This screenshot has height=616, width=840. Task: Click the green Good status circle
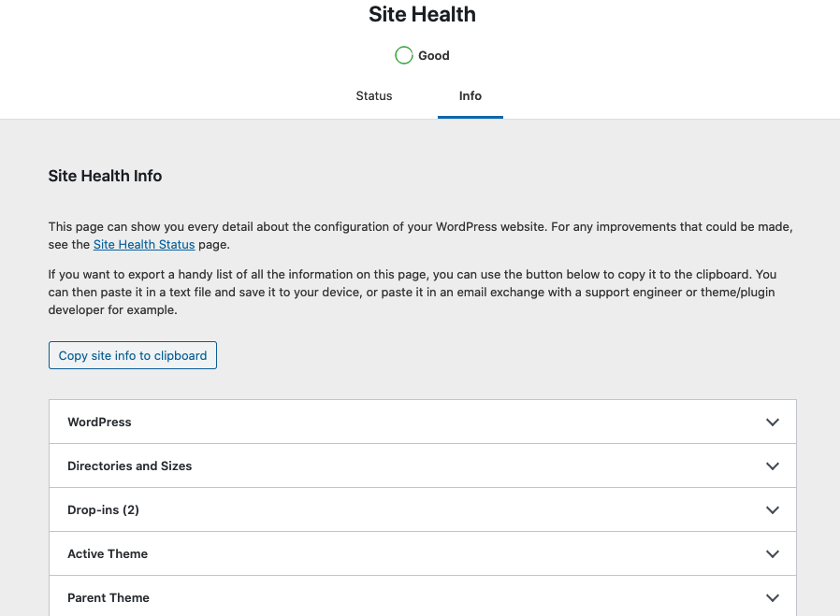coord(404,55)
